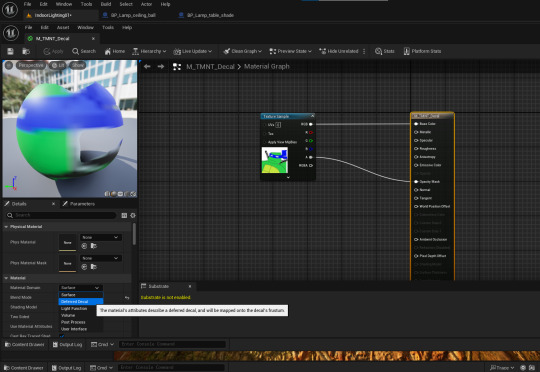Click the Texture Sample RGBA output pin
The image size is (540, 372).
tap(311, 166)
